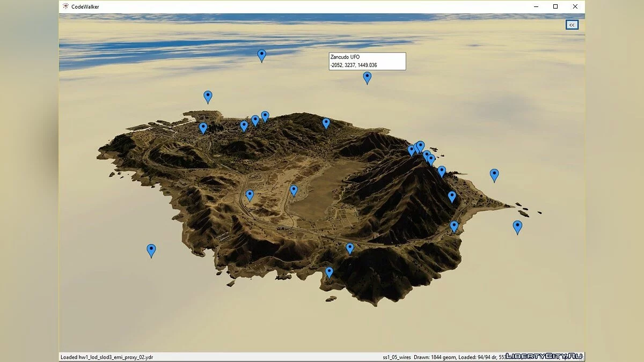Expand the toolbar with the << button
The image size is (644, 362).
(x=572, y=25)
